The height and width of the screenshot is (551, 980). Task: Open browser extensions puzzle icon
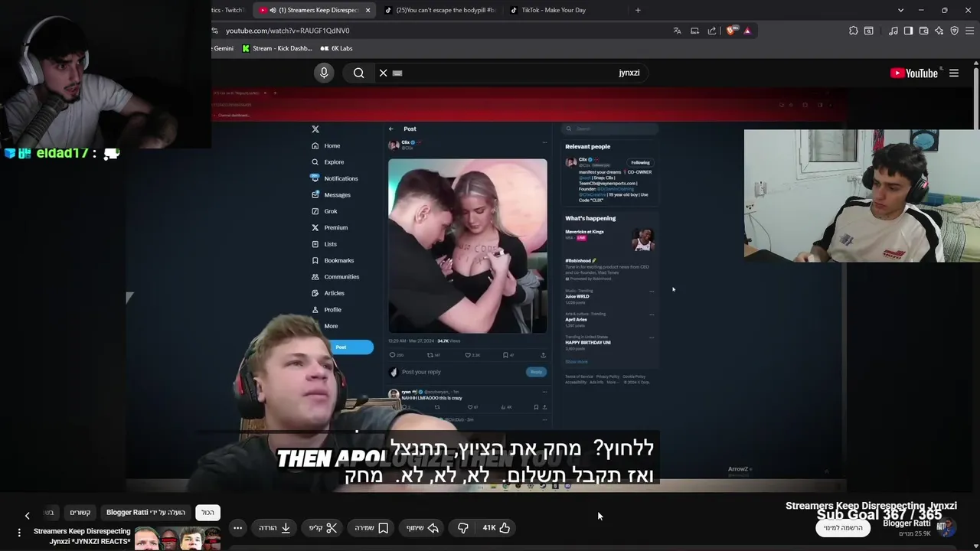pyautogui.click(x=854, y=31)
